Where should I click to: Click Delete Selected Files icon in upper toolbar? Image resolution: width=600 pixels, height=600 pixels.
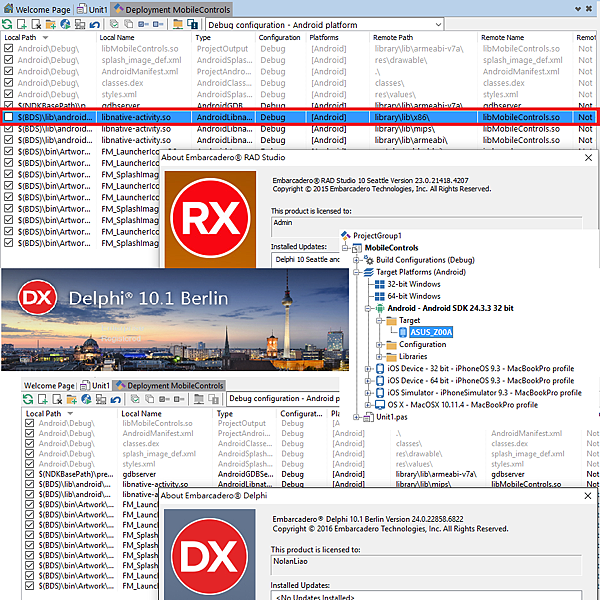pyautogui.click(x=36, y=24)
